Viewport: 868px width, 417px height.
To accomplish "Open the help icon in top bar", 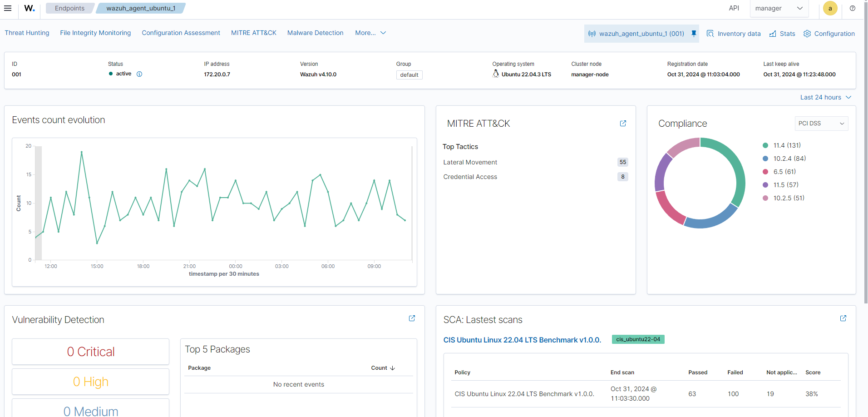I will (x=853, y=8).
